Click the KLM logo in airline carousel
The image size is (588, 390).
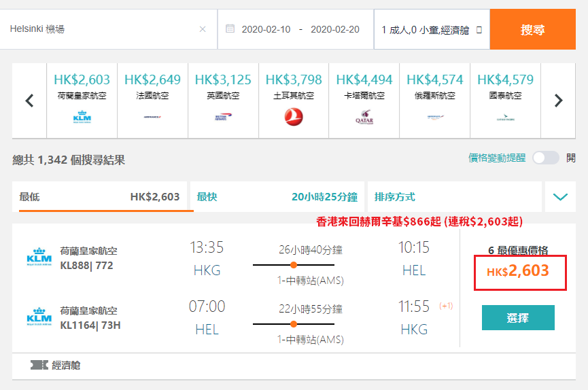click(82, 117)
